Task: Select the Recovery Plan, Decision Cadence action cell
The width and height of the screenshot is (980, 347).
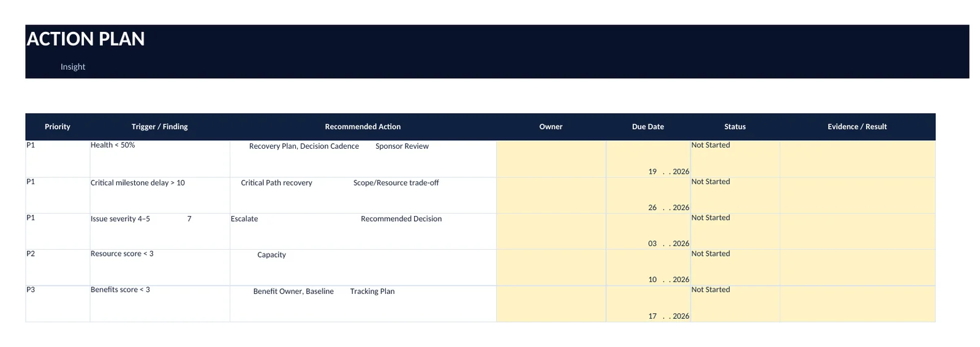Action: pyautogui.click(x=363, y=159)
